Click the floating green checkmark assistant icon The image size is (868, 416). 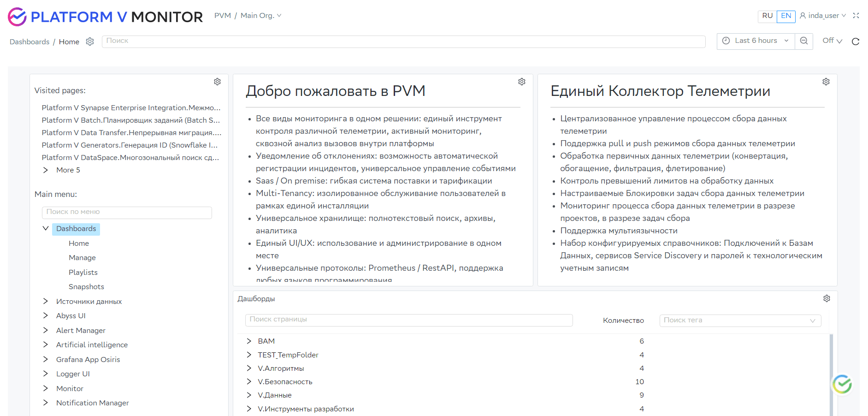click(842, 384)
